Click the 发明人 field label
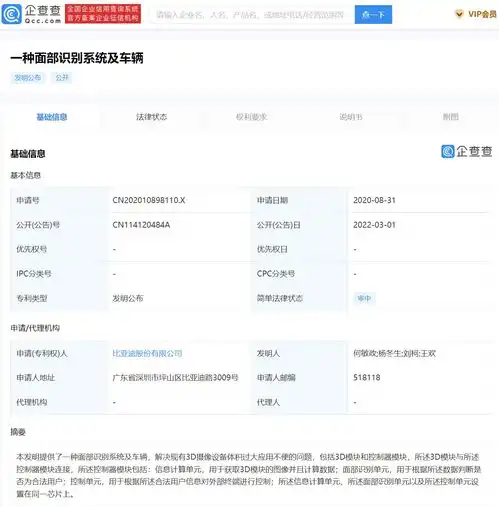 tap(268, 353)
